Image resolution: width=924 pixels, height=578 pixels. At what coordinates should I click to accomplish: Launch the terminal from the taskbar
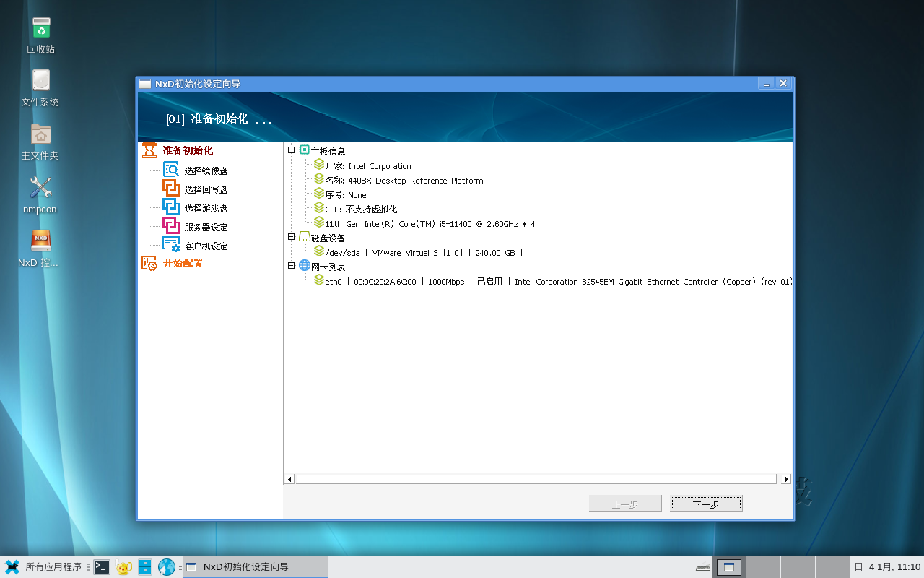tap(102, 567)
